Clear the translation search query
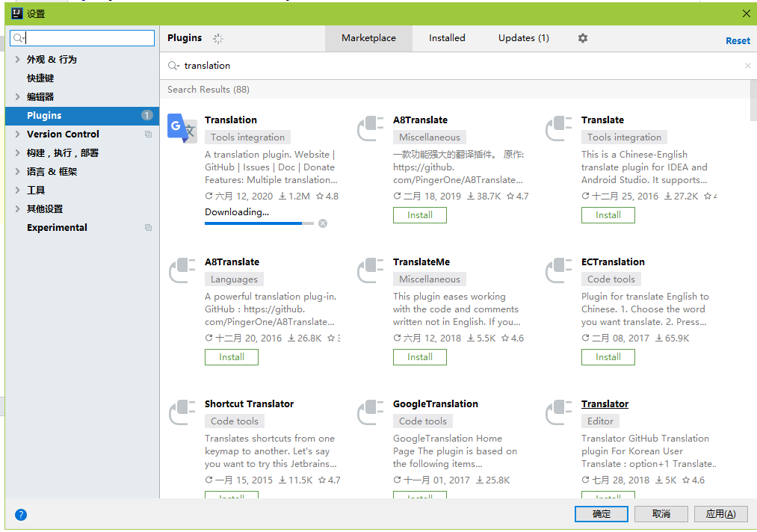757x532 pixels. (x=747, y=66)
